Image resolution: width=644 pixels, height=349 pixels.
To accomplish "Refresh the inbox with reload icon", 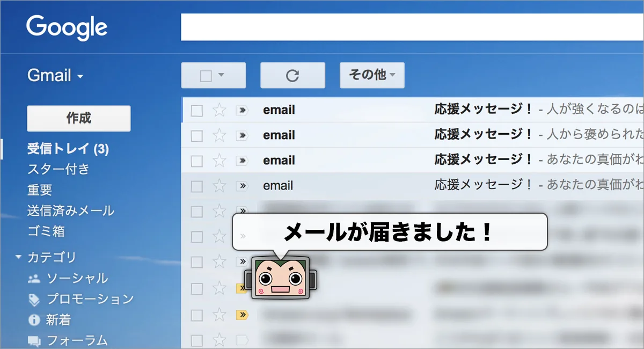I will pos(292,75).
